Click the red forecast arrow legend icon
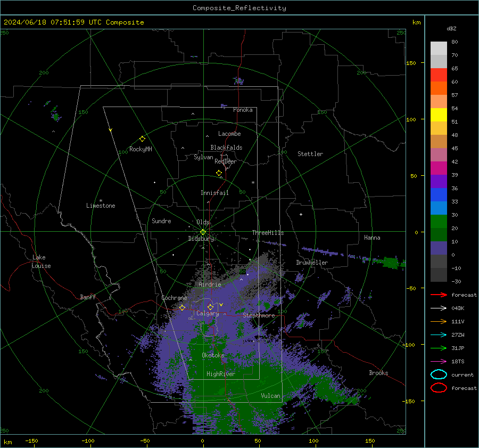The width and height of the screenshot is (479, 448). click(439, 295)
